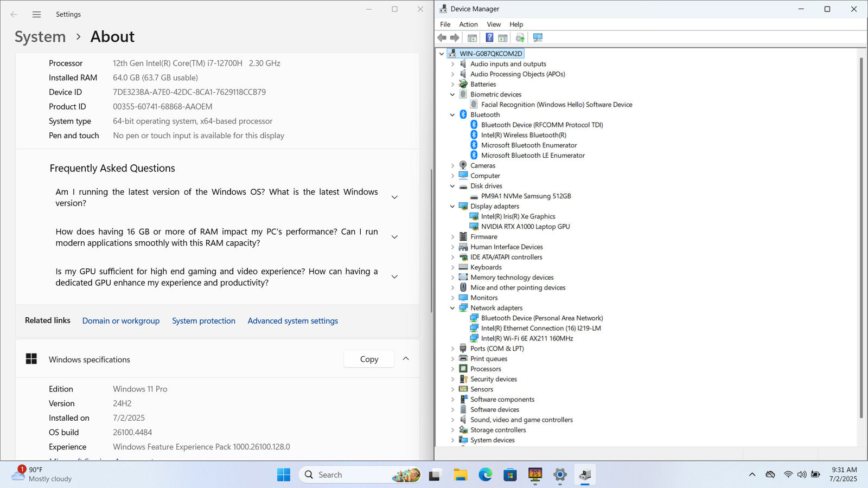Open File Explorer from the taskbar
868x488 pixels.
pos(461,475)
